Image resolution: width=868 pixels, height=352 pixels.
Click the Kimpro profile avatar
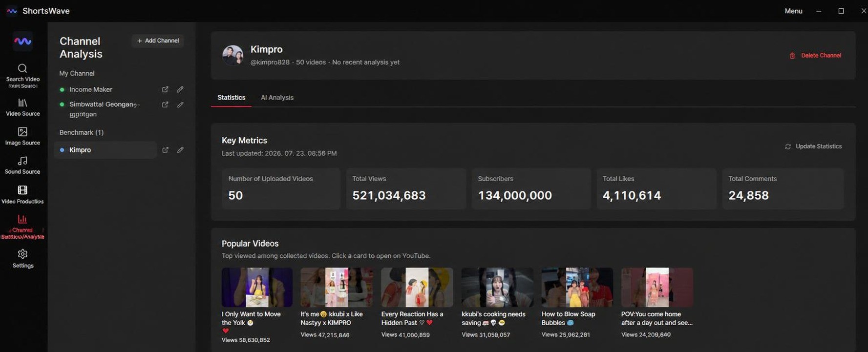pyautogui.click(x=233, y=55)
